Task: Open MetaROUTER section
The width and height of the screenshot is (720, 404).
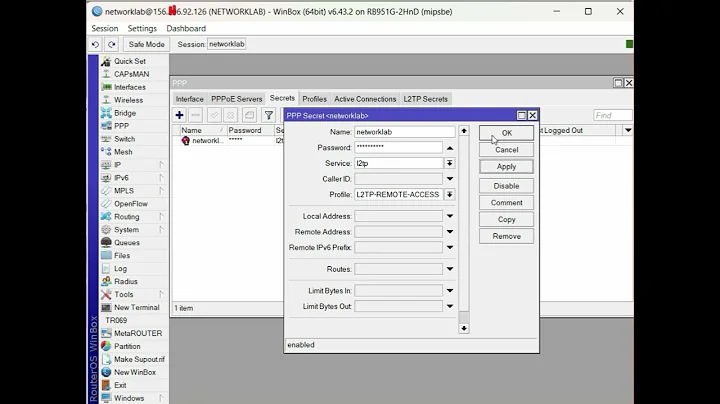Action: point(138,333)
